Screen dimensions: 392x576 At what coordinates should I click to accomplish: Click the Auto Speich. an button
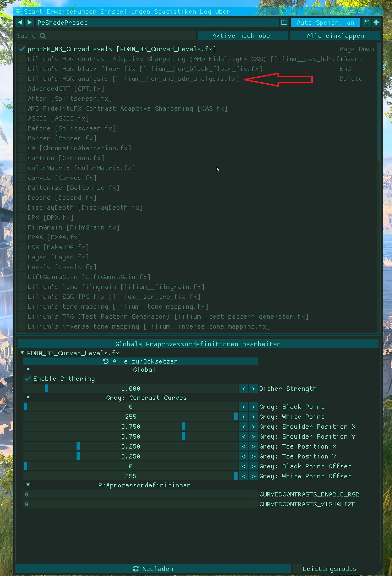coord(325,23)
